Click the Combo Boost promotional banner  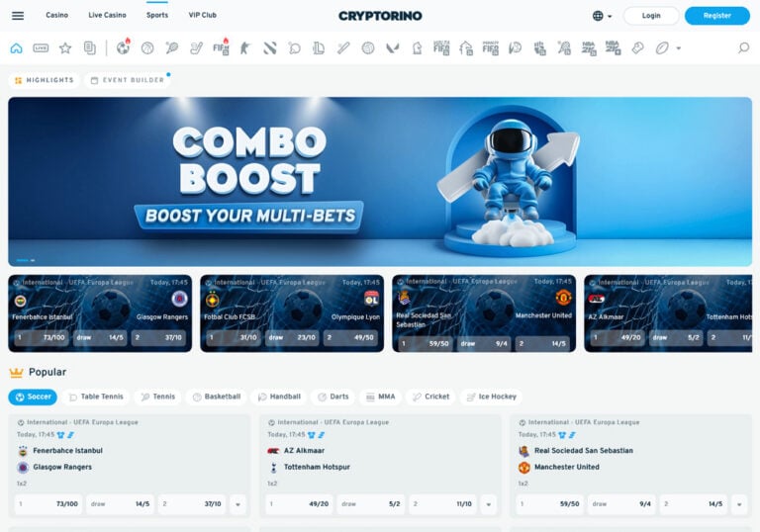380,181
